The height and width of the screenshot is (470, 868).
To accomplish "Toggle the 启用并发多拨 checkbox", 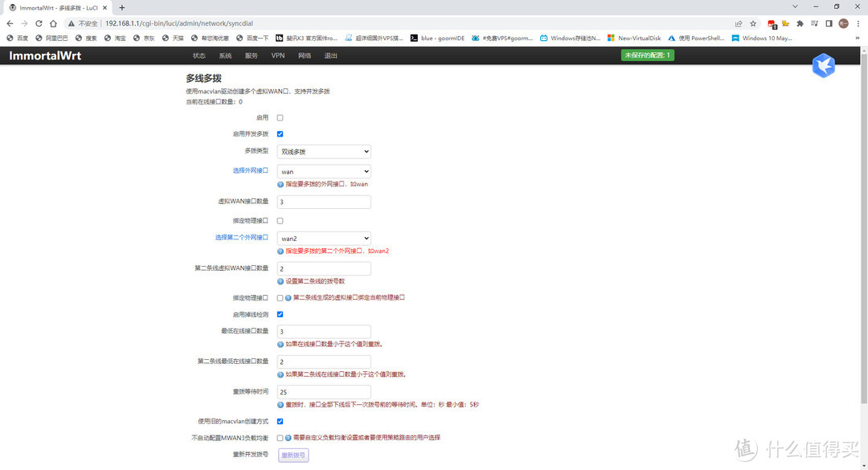I will click(280, 134).
